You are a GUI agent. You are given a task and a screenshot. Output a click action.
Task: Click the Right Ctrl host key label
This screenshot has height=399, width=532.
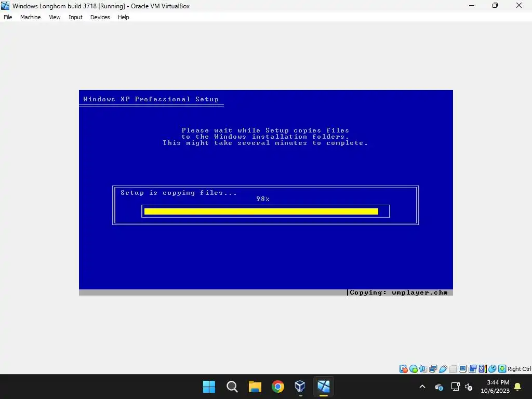tap(520, 369)
